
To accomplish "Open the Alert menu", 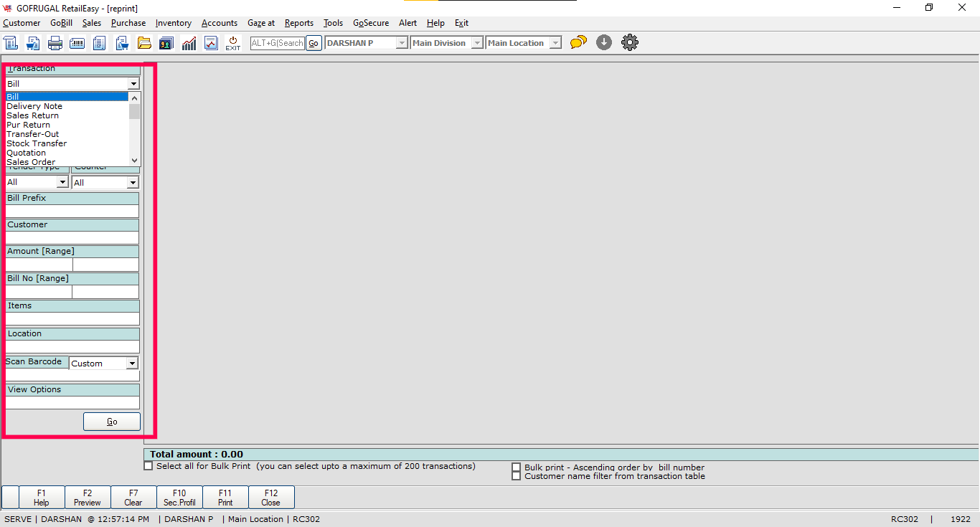I will (408, 23).
